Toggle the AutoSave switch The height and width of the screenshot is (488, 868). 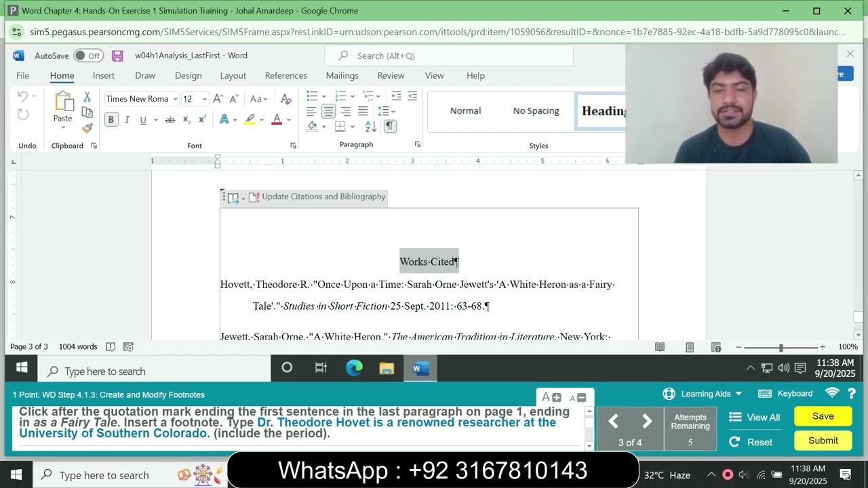(x=89, y=56)
